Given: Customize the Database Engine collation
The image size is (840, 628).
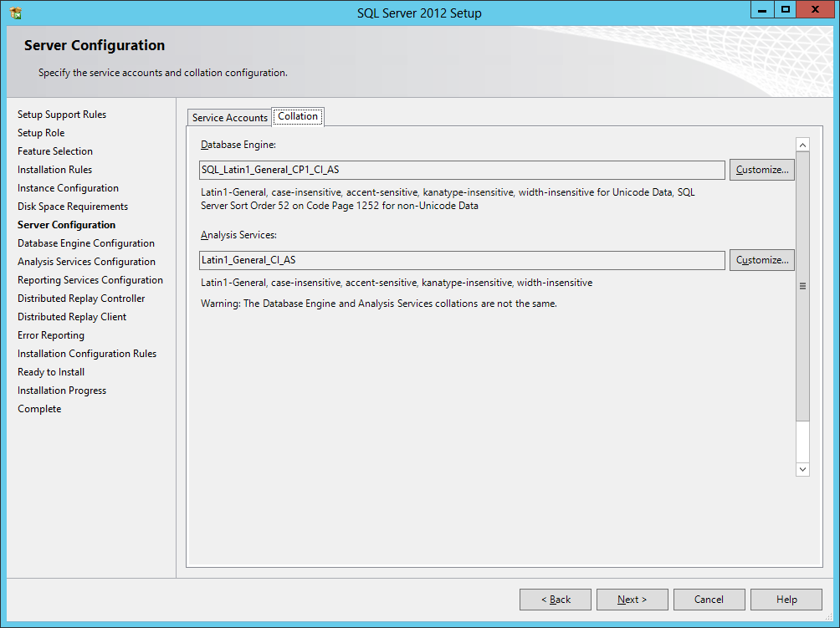Looking at the screenshot, I should [762, 170].
